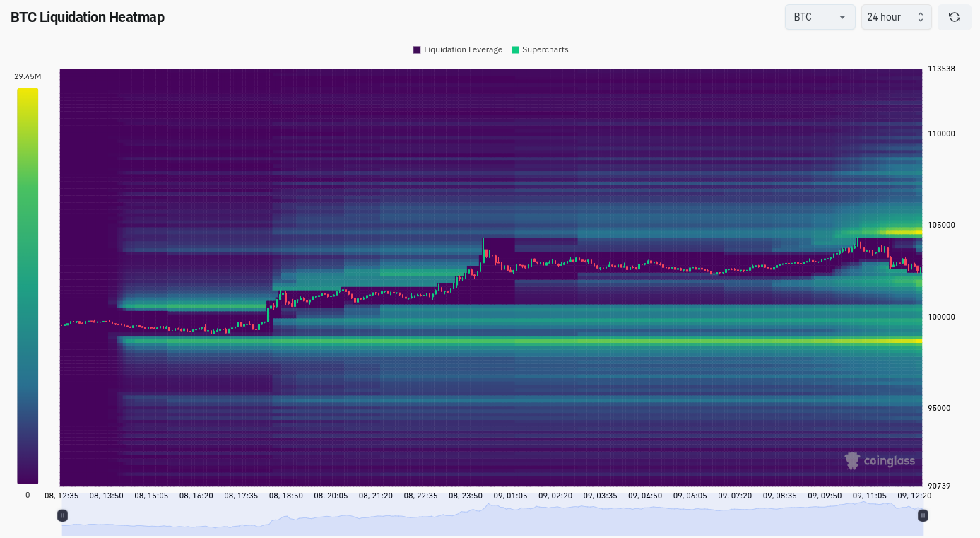Click right pause-style handle of range slider

[x=922, y=516]
